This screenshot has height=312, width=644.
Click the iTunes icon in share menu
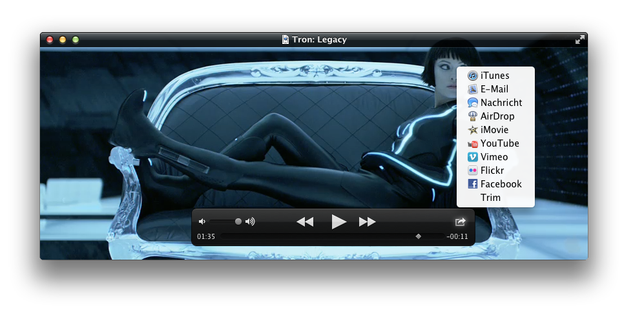[x=473, y=76]
